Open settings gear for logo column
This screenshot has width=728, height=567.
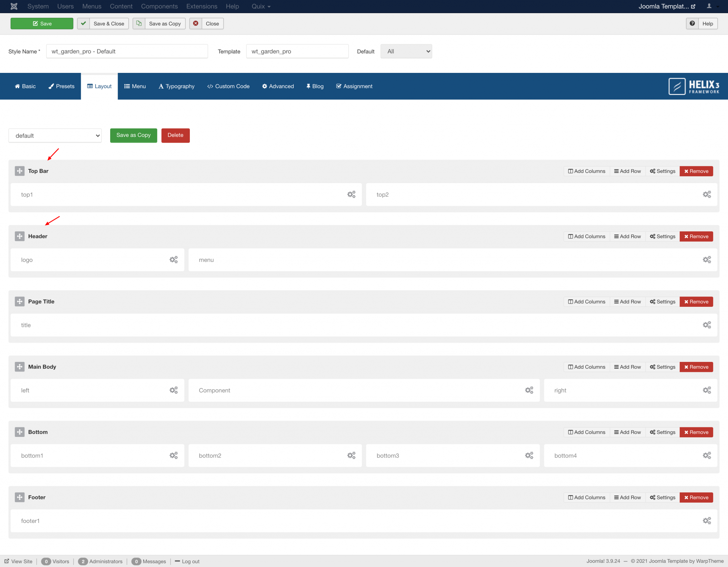click(173, 260)
